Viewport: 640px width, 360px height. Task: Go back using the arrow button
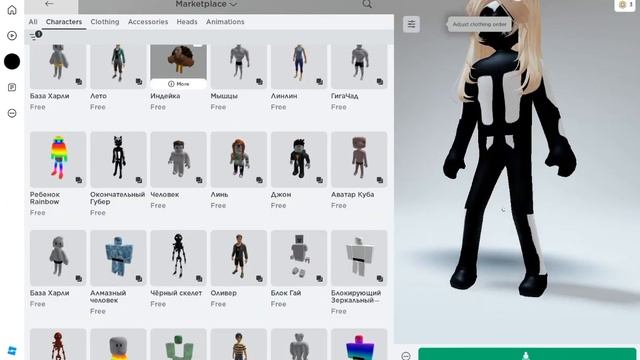[x=49, y=4]
